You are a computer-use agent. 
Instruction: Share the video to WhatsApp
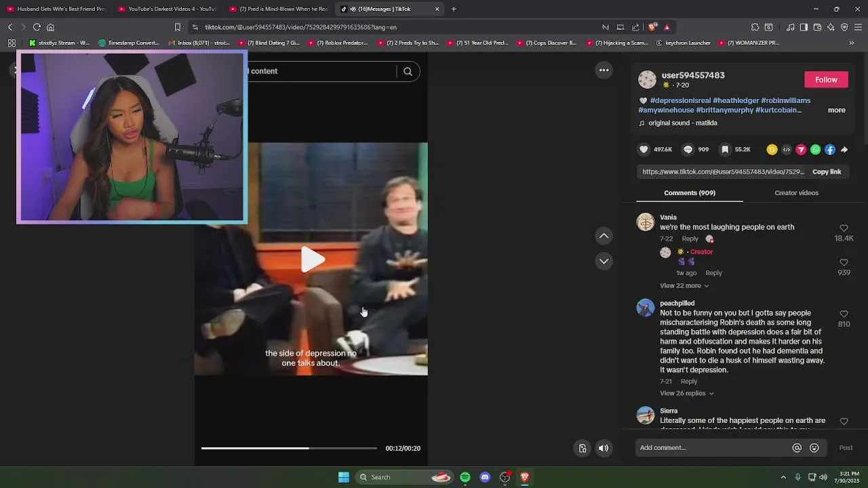click(x=815, y=150)
